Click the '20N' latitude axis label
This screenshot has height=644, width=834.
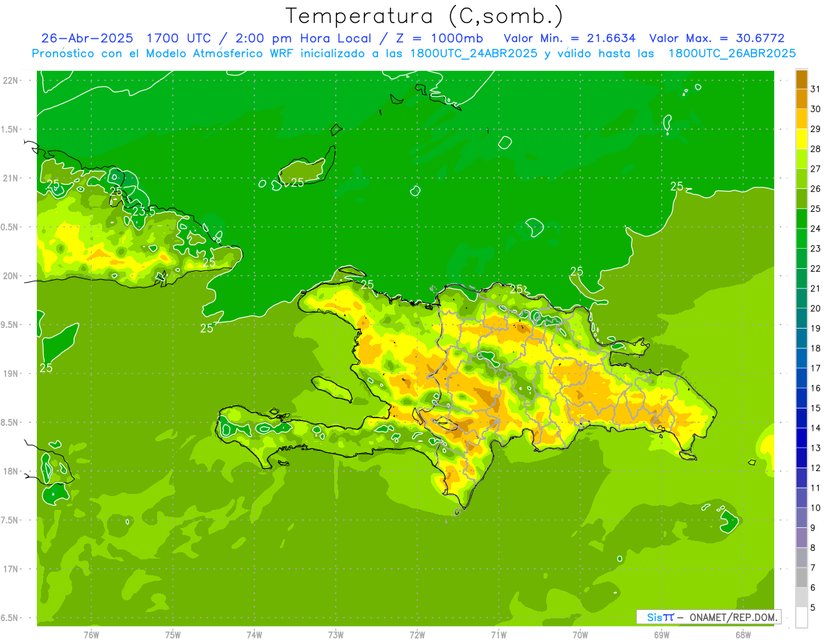pyautogui.click(x=10, y=276)
